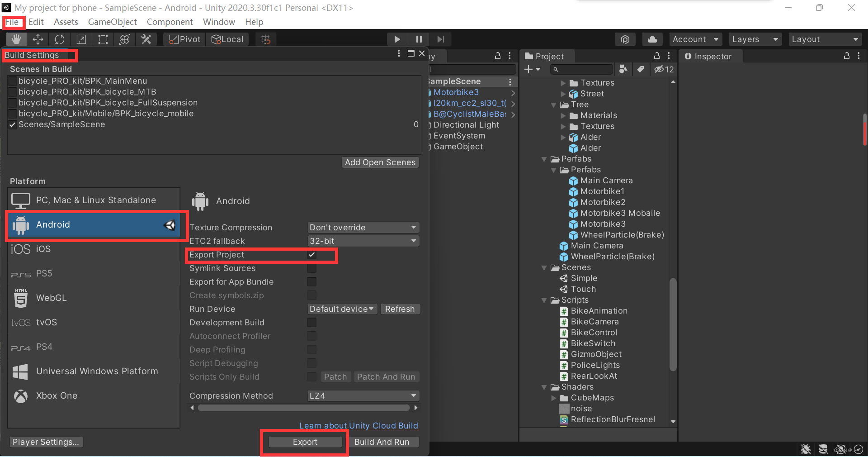Viewport: 868px width, 457px height.
Task: Click the Add Open Scenes button
Action: [x=380, y=162]
